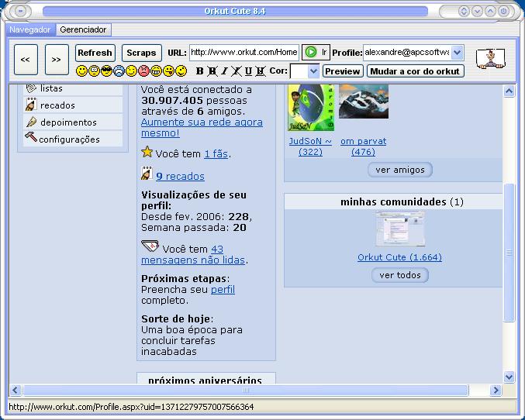Focus the URL address field
The image size is (525, 420).
point(244,53)
